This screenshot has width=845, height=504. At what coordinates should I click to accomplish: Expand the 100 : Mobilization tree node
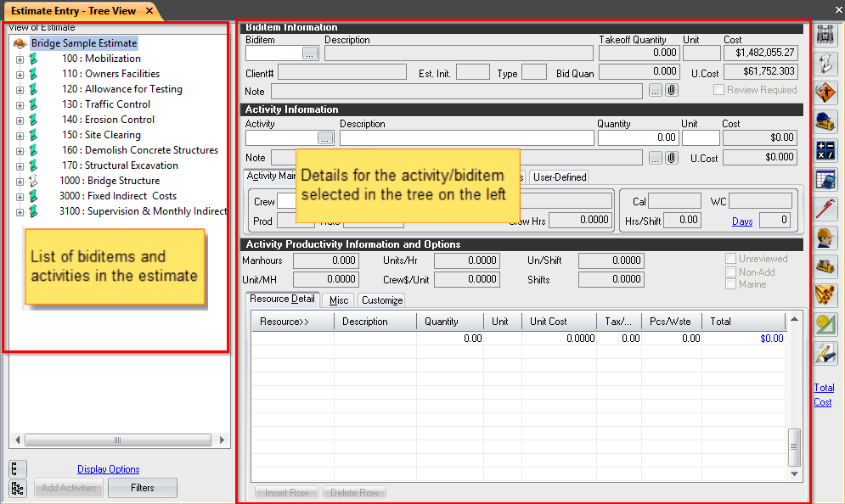coord(20,59)
